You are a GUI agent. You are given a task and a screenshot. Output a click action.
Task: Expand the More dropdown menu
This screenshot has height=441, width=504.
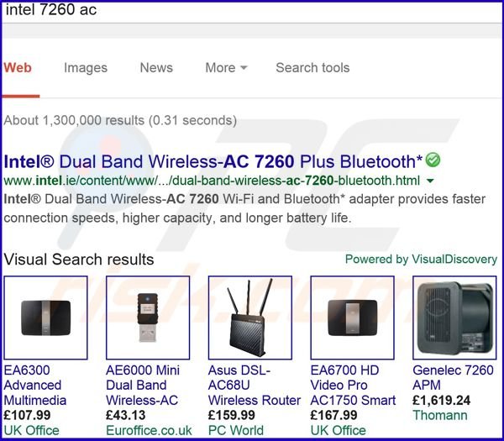pos(226,68)
